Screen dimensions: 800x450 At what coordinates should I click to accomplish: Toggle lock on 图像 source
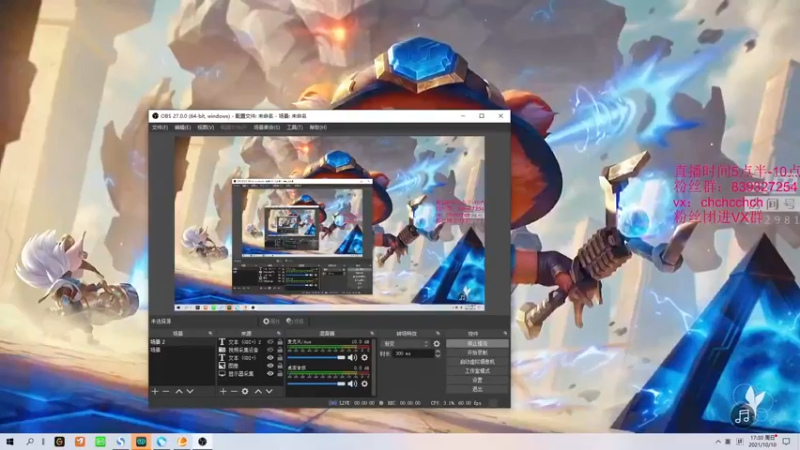coord(280,366)
